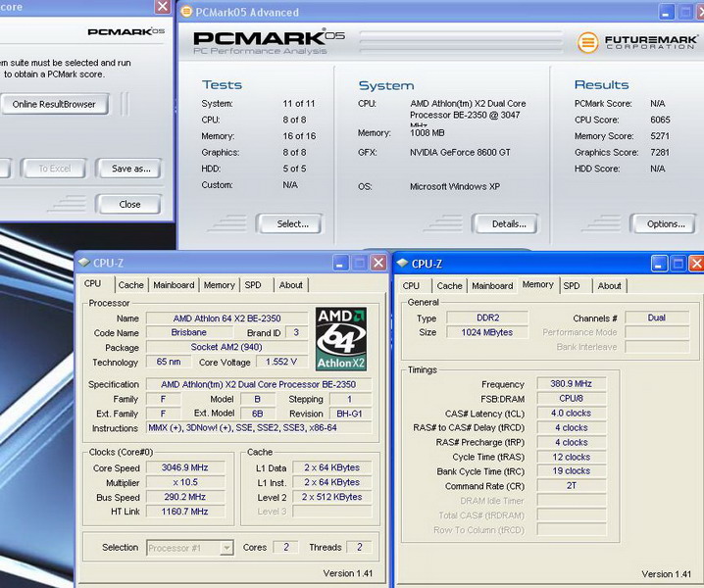Viewport: 704px width, 588px height.
Task: Close the PCMark score dialog window
Action: point(162,7)
